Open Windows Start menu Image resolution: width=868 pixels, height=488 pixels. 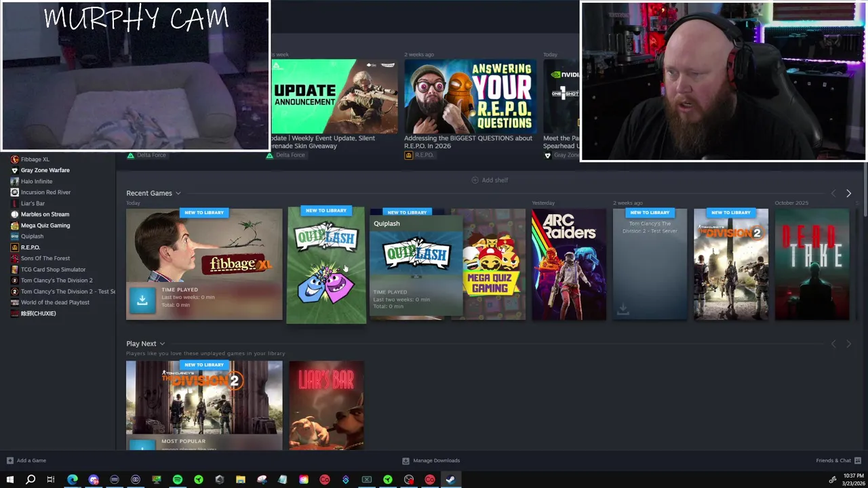click(9, 480)
